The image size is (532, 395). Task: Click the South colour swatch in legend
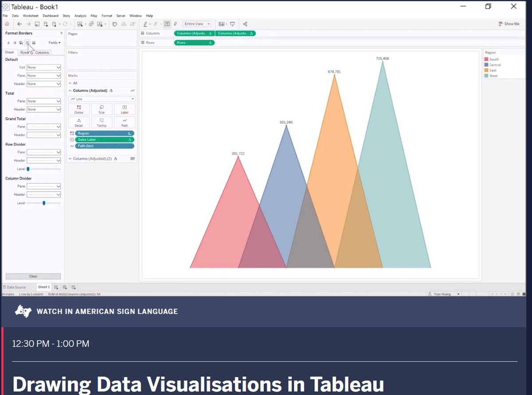tap(486, 59)
